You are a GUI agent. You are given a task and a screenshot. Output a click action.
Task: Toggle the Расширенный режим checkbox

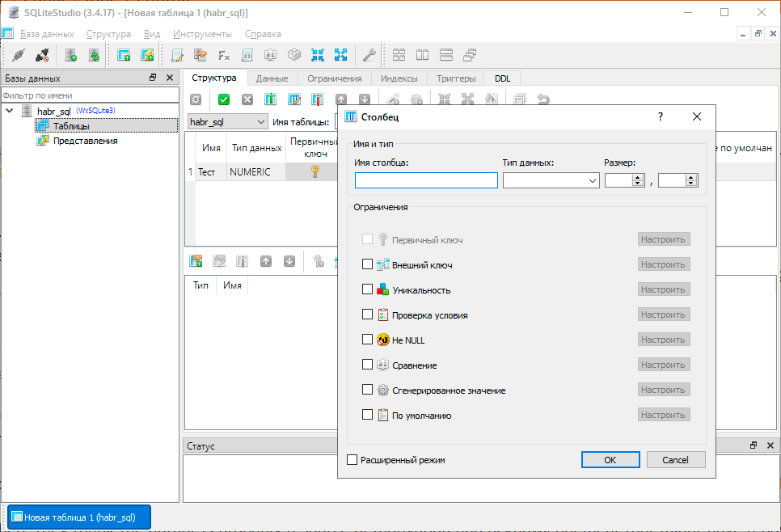click(353, 460)
